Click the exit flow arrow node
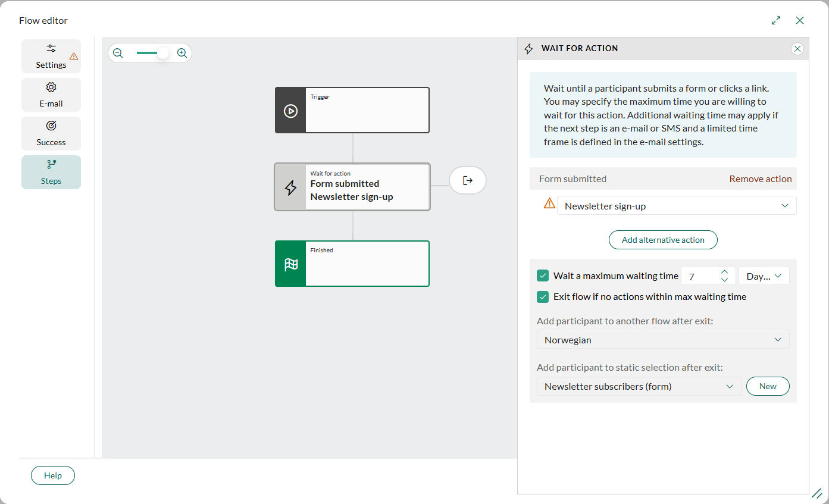The height and width of the screenshot is (504, 829). pyautogui.click(x=468, y=180)
